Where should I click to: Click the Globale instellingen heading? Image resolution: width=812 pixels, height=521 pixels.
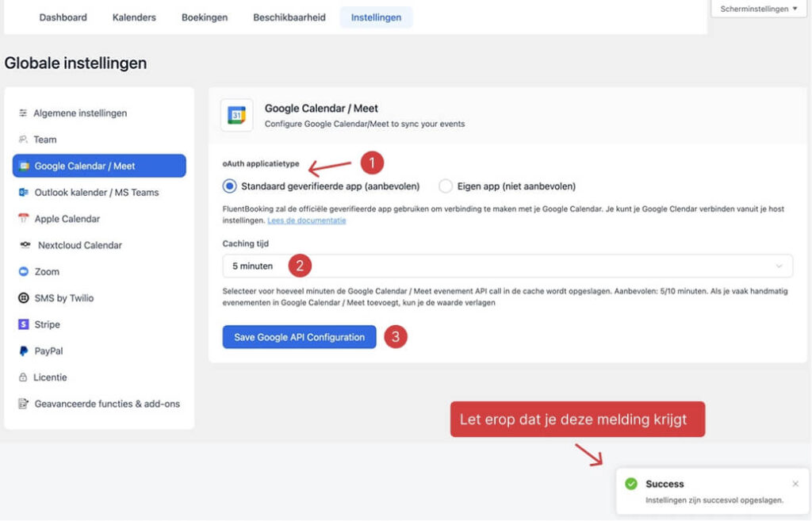75,63
